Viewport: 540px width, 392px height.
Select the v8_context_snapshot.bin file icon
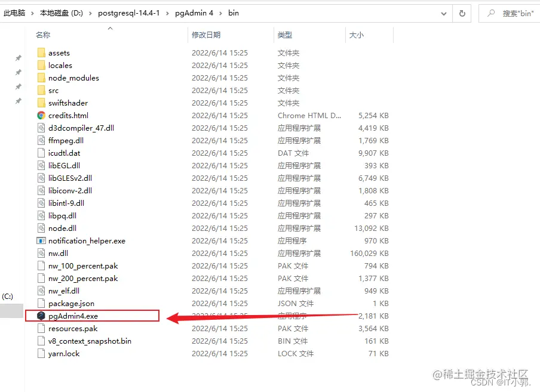point(41,341)
